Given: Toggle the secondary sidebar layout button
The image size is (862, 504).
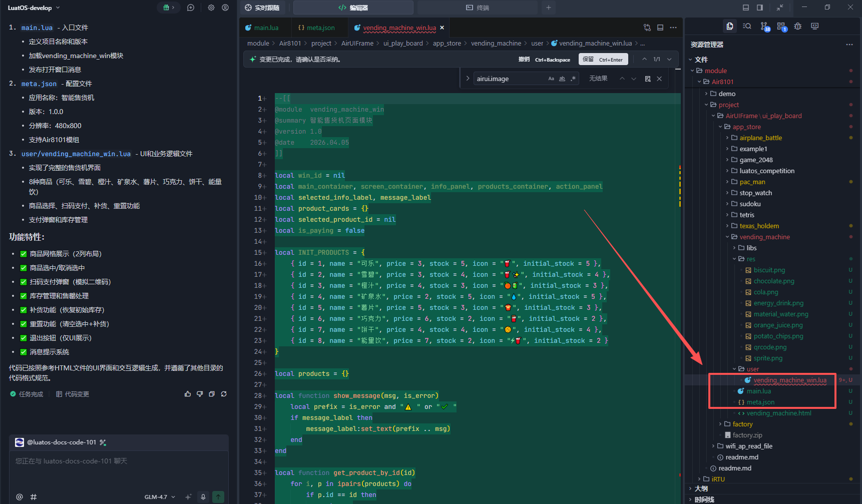Looking at the screenshot, I should click(x=760, y=8).
